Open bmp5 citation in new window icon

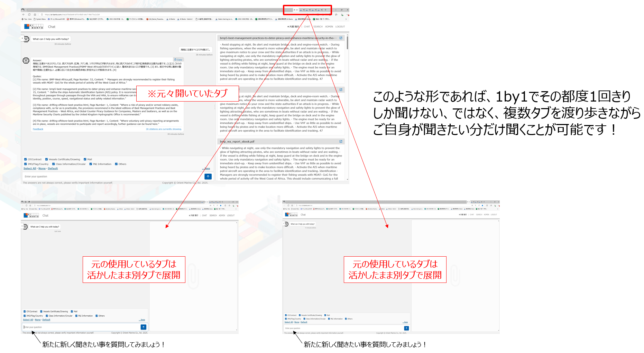tap(341, 38)
